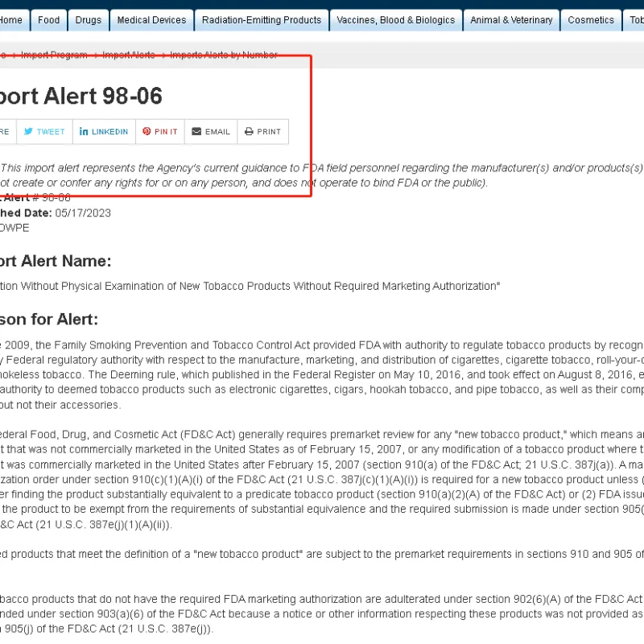Click the printer icon
The height and width of the screenshot is (644, 644).
[x=249, y=131]
